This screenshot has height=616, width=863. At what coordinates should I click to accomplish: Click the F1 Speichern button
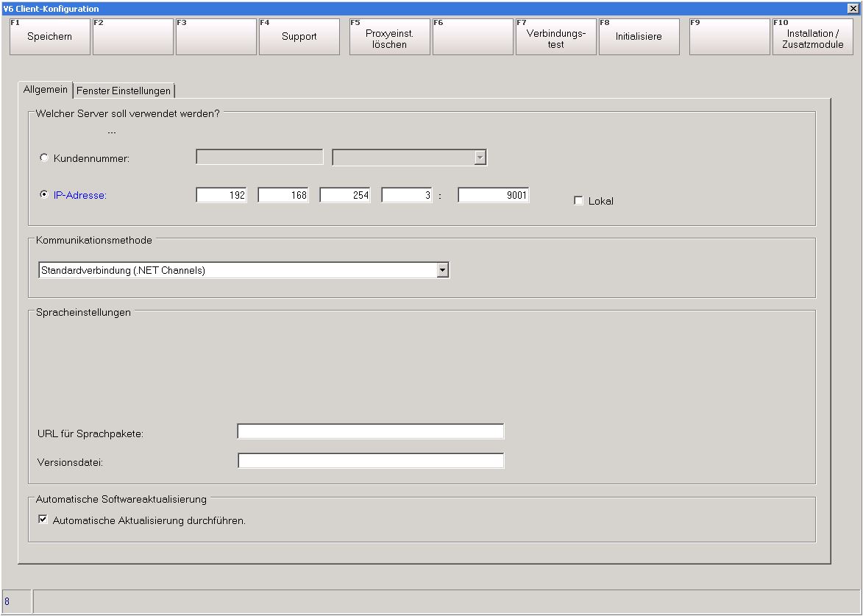coord(49,37)
